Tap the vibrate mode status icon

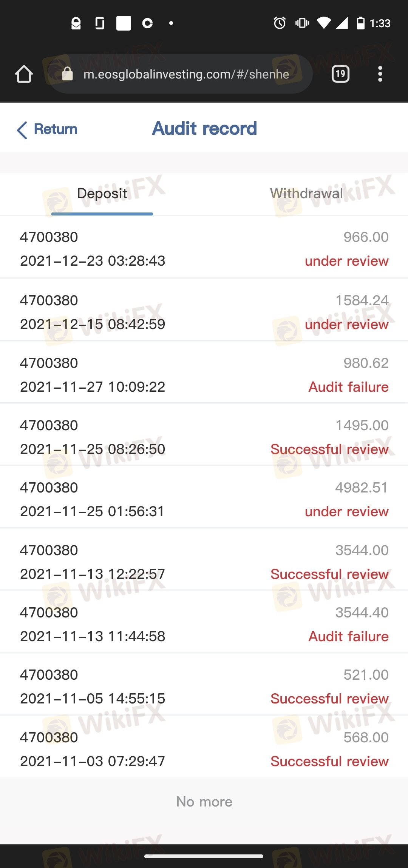[x=302, y=23]
